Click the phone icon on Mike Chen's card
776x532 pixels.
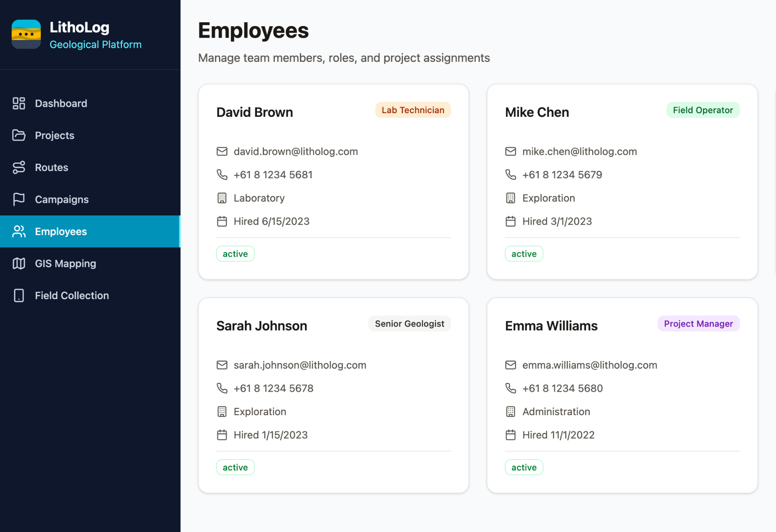tap(510, 175)
